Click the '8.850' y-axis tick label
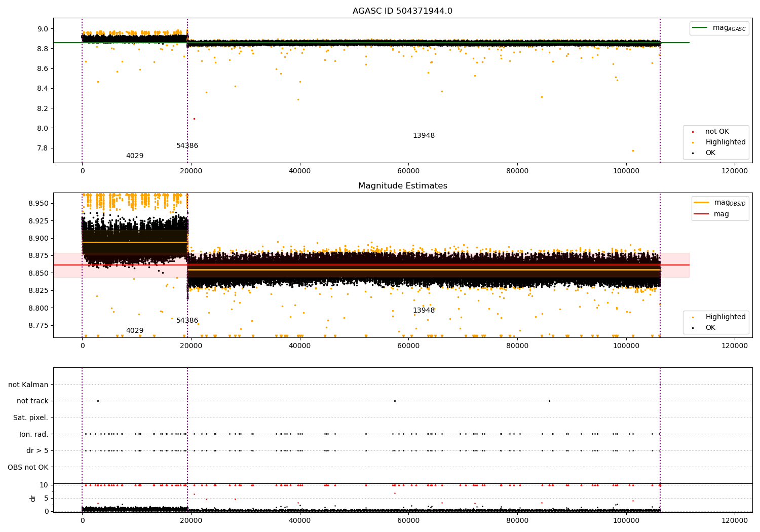This screenshot has height=532, width=760. coord(39,273)
